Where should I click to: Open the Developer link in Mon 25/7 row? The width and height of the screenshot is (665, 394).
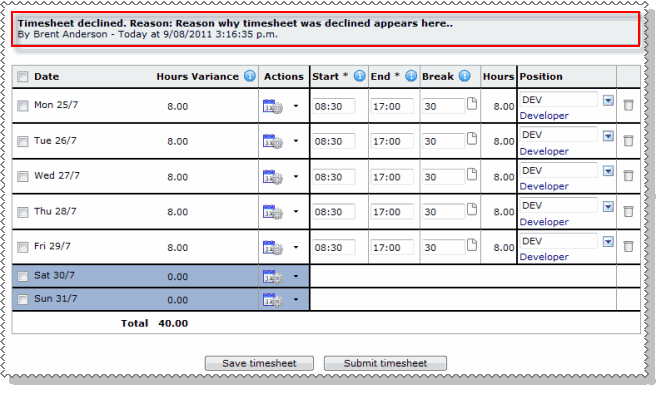(544, 116)
